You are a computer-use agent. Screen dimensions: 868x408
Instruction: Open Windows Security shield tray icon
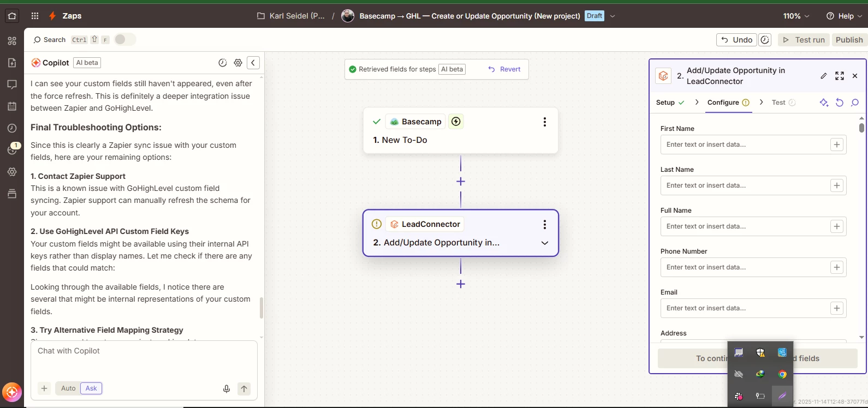coord(760,352)
